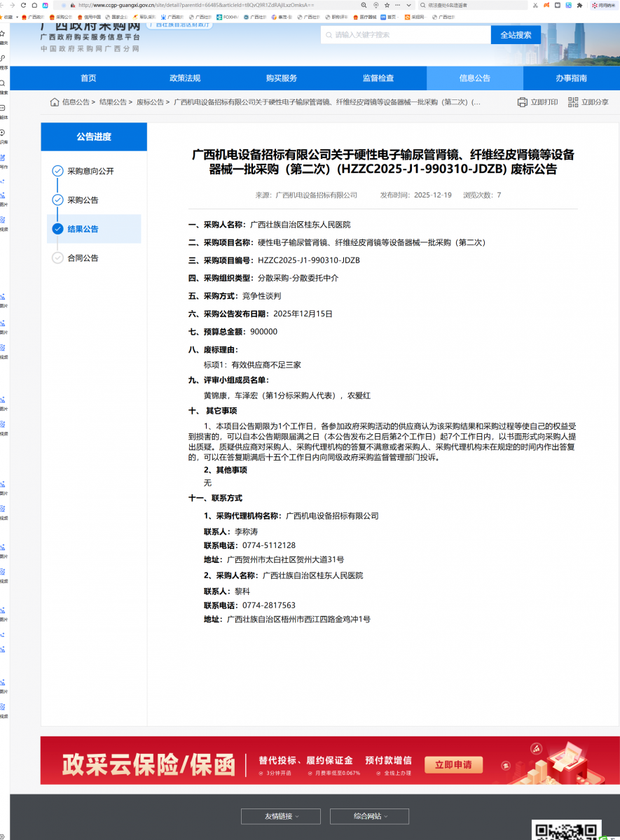The height and width of the screenshot is (840, 620).
Task: Click the 立即分享 QR share icon
Action: pos(573,102)
